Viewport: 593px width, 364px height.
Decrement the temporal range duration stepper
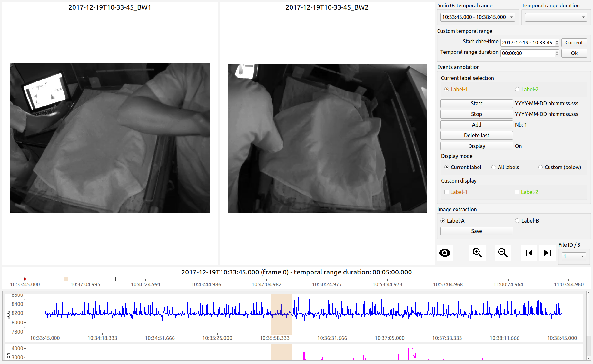[557, 55]
